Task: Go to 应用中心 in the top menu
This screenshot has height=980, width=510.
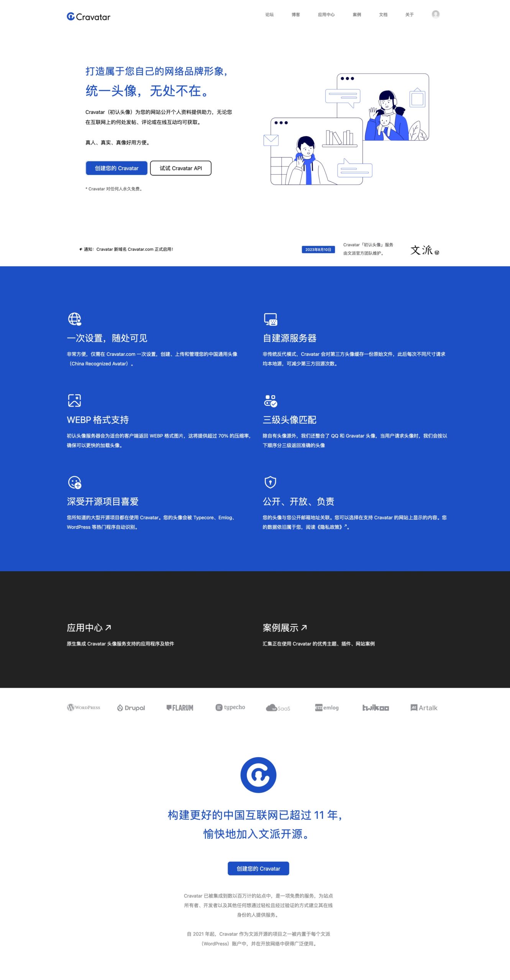Action: 326,15
